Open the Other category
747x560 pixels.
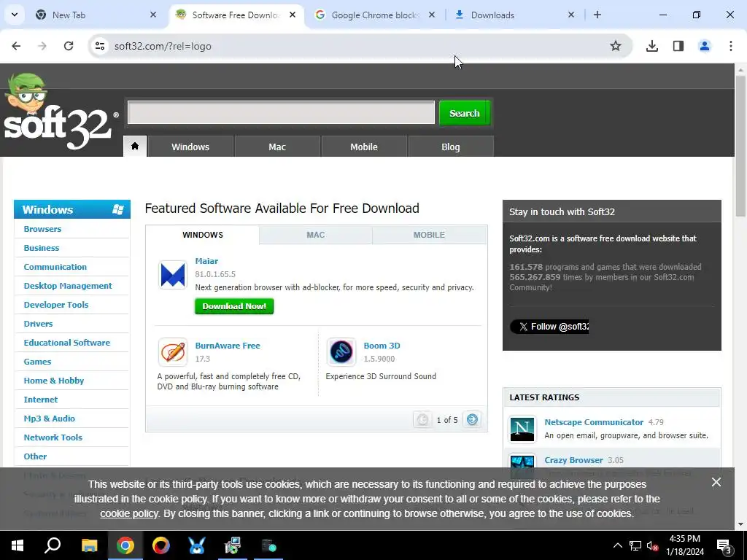point(35,456)
